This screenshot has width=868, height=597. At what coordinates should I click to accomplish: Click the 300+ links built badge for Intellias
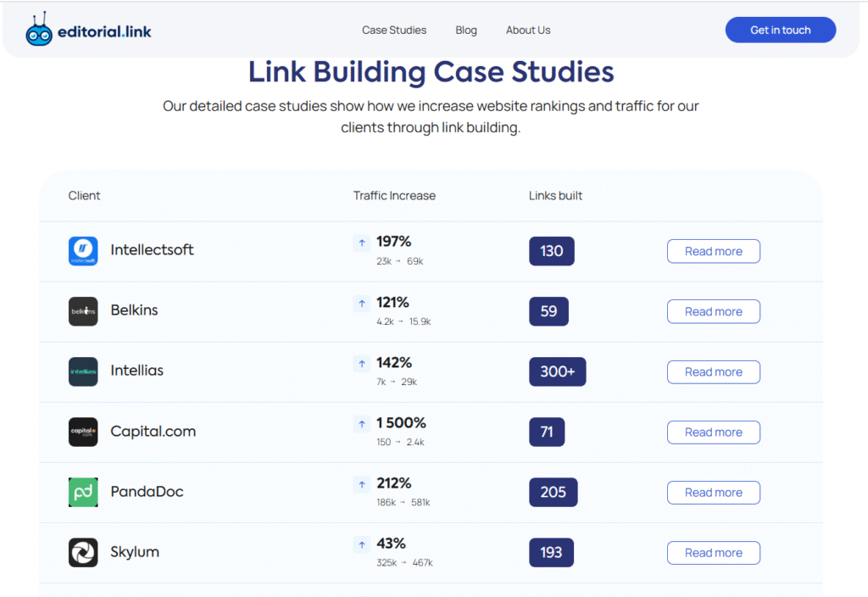(557, 371)
